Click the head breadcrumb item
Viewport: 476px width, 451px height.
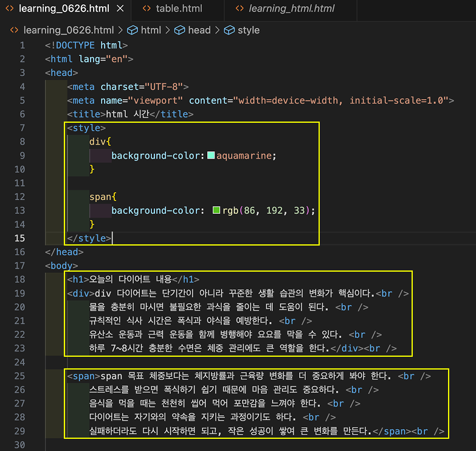pyautogui.click(x=199, y=30)
